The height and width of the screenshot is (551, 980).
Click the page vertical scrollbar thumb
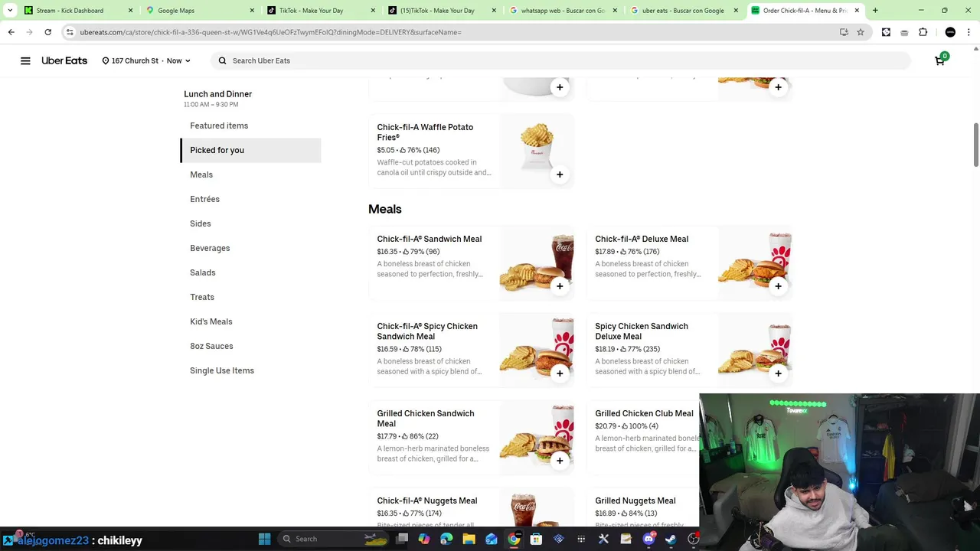(976, 144)
